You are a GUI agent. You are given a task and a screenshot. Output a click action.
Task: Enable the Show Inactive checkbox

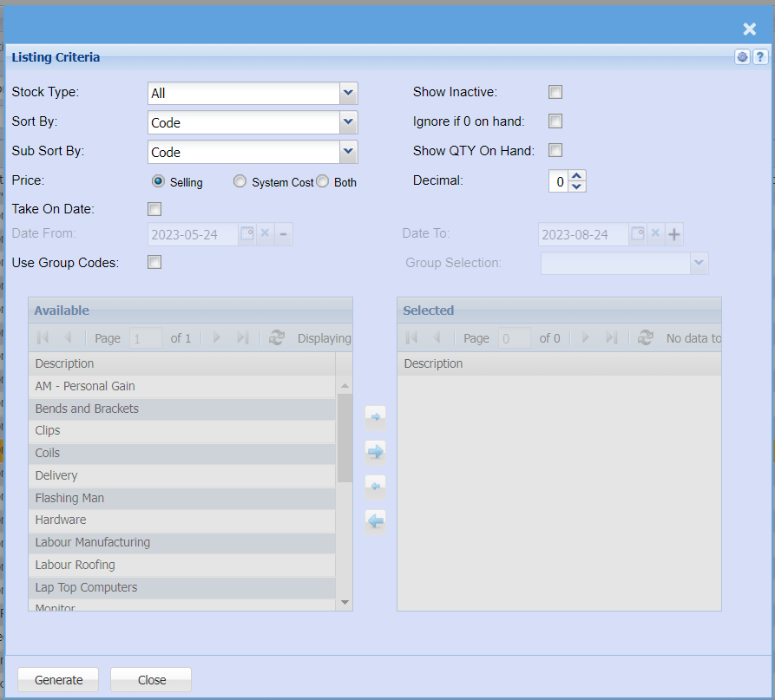555,92
